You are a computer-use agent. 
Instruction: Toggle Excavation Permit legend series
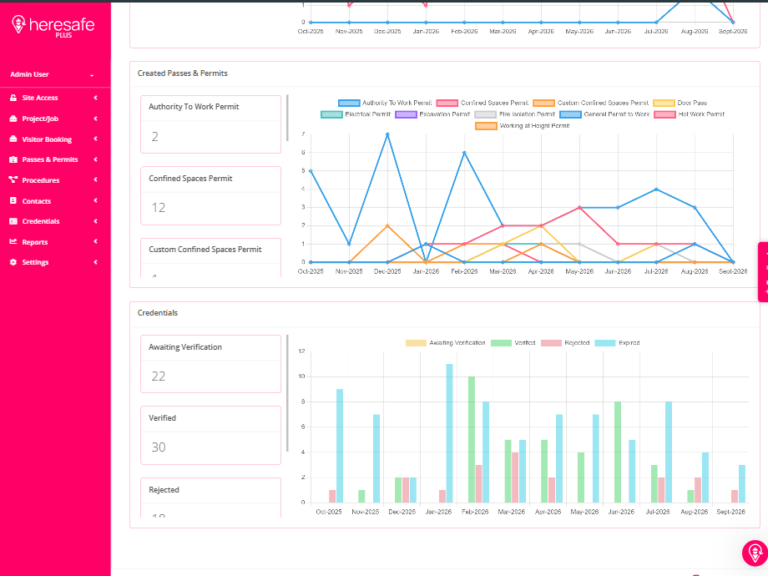coord(432,114)
